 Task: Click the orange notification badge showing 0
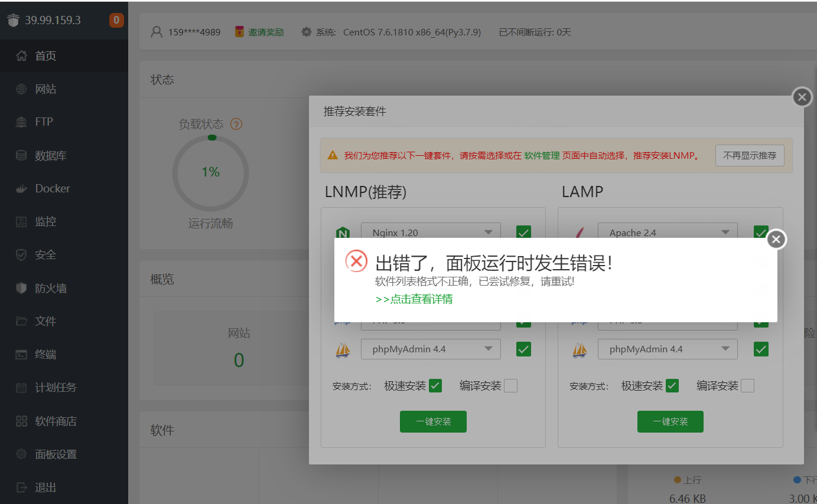pyautogui.click(x=116, y=20)
